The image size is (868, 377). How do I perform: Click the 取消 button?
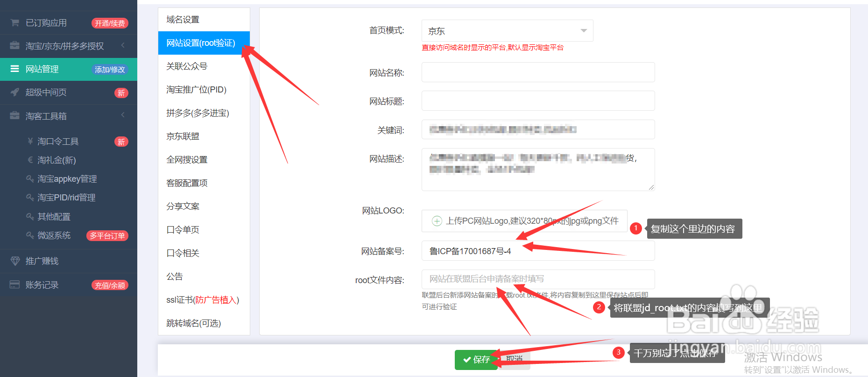[x=514, y=359]
